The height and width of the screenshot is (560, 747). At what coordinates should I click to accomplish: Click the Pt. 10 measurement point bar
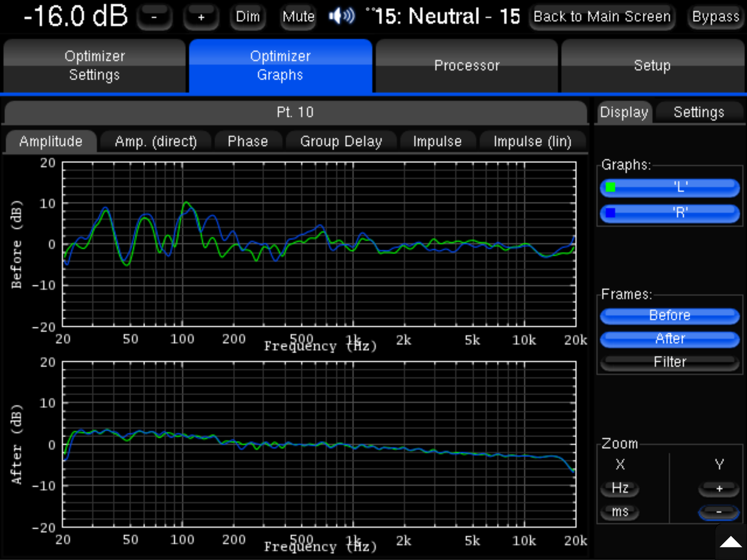coord(295,112)
